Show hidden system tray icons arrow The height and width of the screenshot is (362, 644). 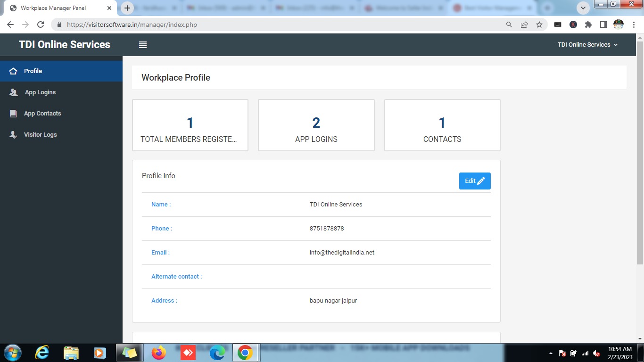pyautogui.click(x=551, y=353)
